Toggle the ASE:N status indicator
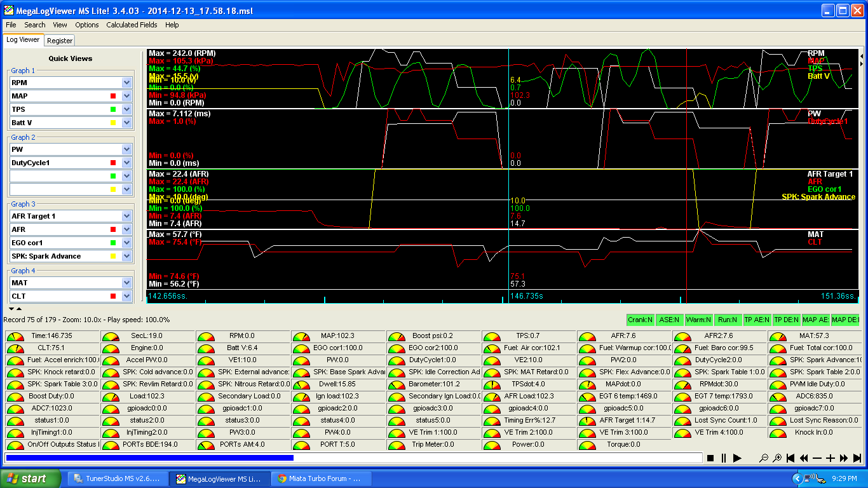The width and height of the screenshot is (868, 488). [670, 320]
